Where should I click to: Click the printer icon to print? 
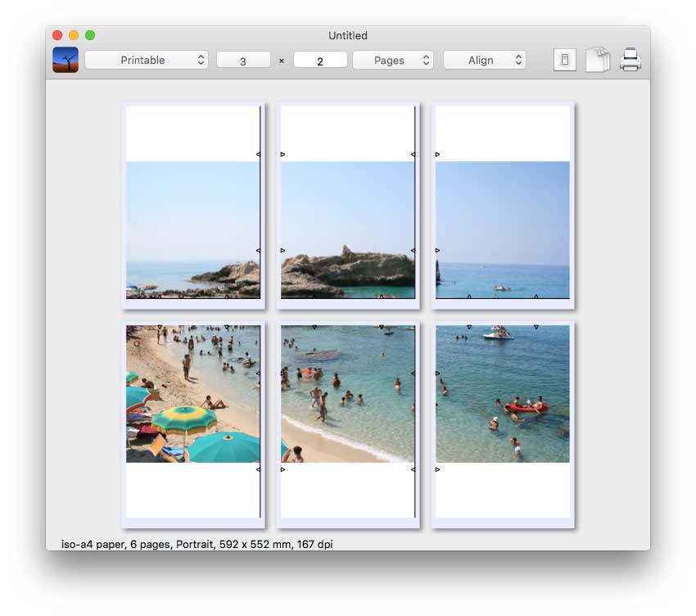(630, 60)
